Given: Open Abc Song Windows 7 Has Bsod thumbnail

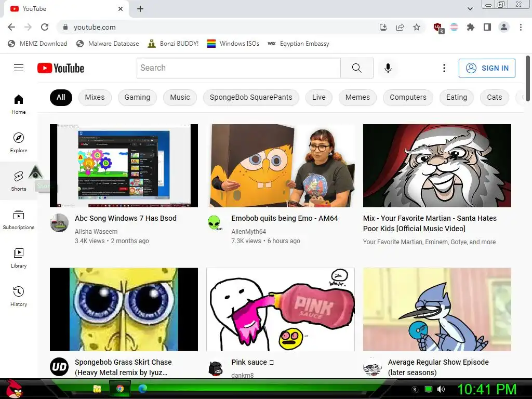Looking at the screenshot, I should coord(124,166).
